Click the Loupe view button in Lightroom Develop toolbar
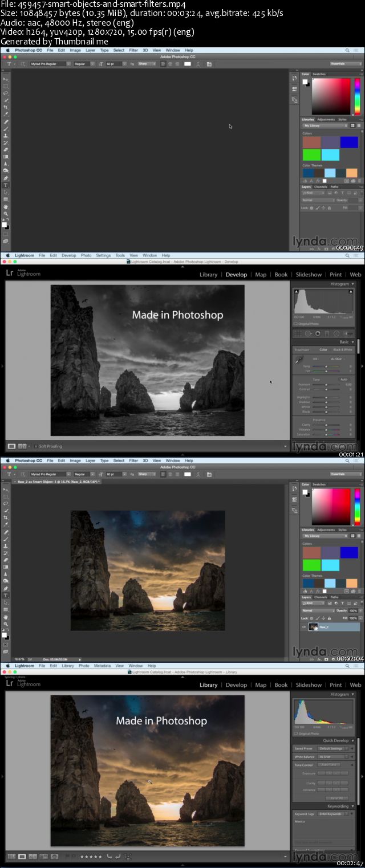 (11, 446)
